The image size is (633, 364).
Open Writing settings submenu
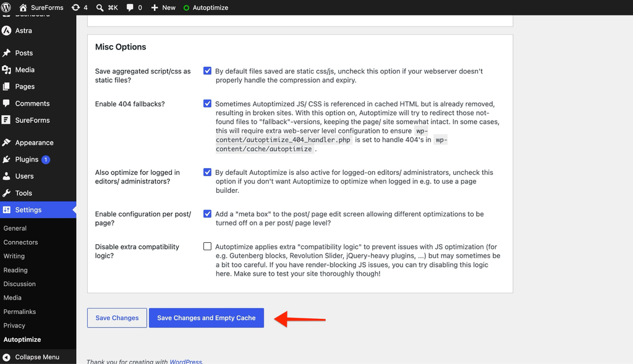(x=14, y=256)
